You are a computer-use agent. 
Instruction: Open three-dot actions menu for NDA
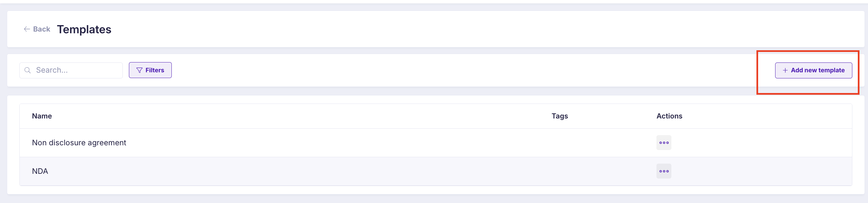(x=664, y=171)
